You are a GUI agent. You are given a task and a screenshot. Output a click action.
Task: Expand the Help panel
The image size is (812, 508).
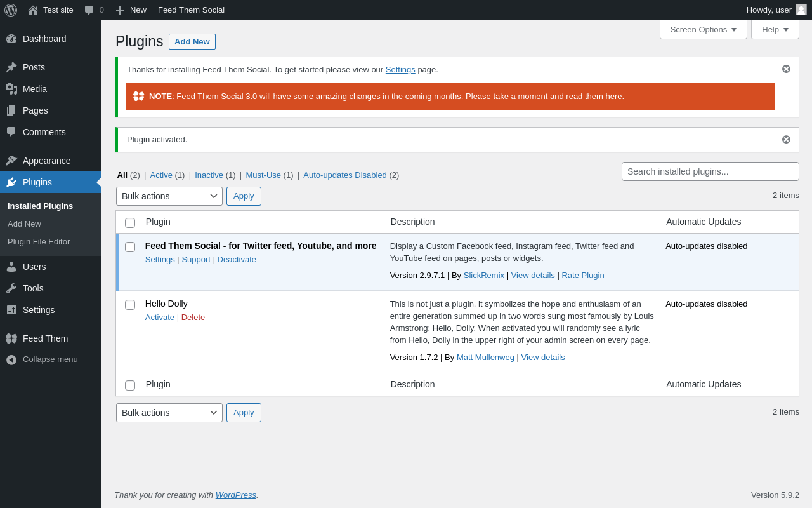(775, 30)
